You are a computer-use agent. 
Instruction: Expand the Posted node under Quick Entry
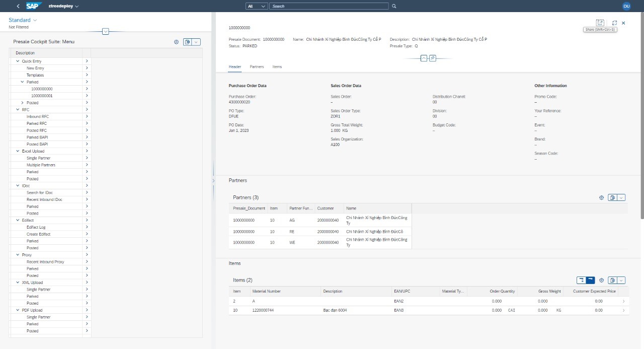tap(22, 103)
